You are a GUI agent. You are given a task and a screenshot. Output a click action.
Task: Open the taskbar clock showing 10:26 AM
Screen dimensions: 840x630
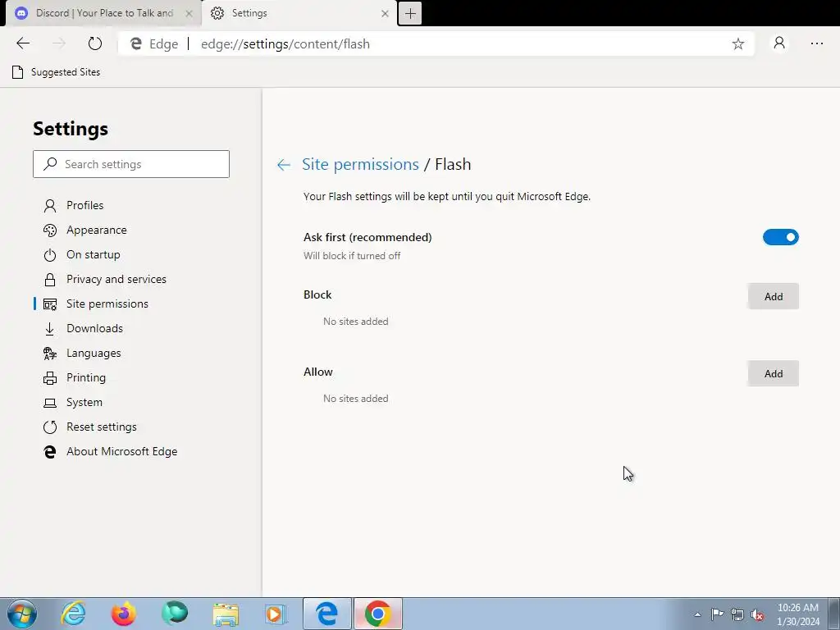[x=797, y=614]
